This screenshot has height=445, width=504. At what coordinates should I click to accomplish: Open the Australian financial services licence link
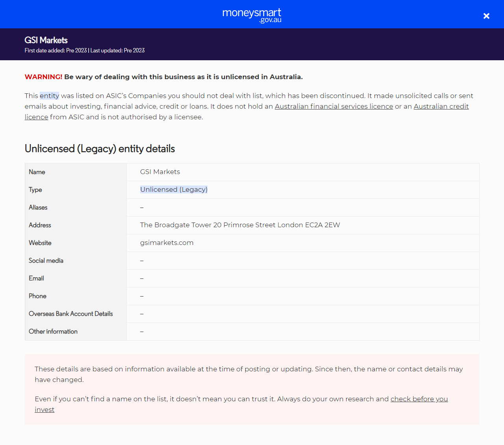(334, 106)
